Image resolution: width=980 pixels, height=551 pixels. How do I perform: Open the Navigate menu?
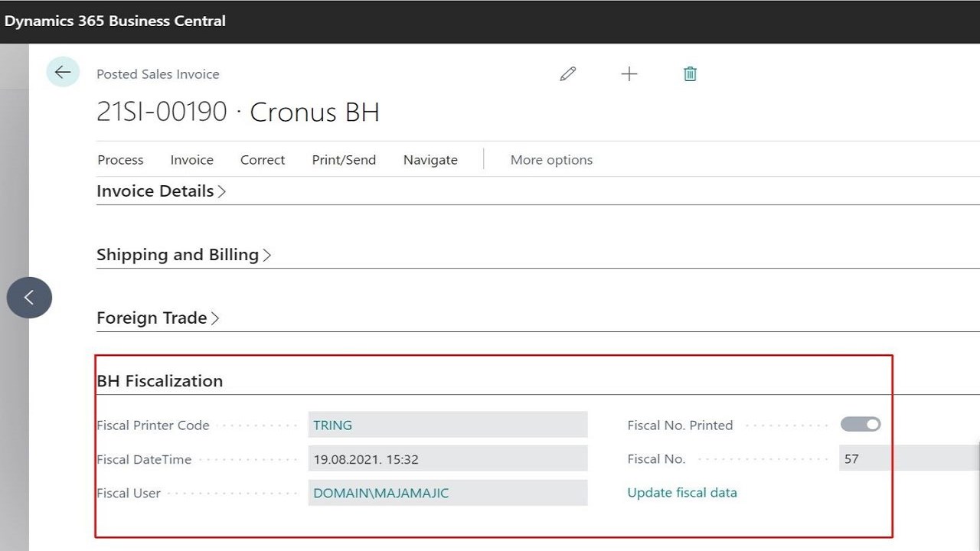430,160
